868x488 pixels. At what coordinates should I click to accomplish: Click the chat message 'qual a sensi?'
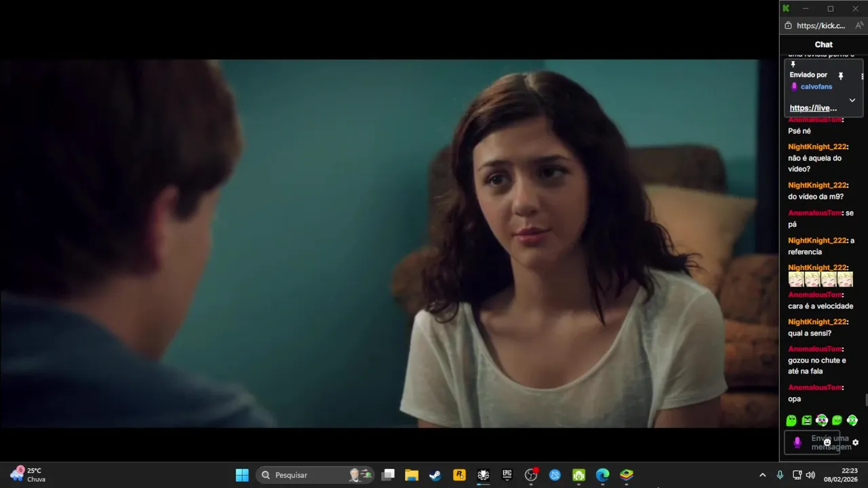point(810,333)
